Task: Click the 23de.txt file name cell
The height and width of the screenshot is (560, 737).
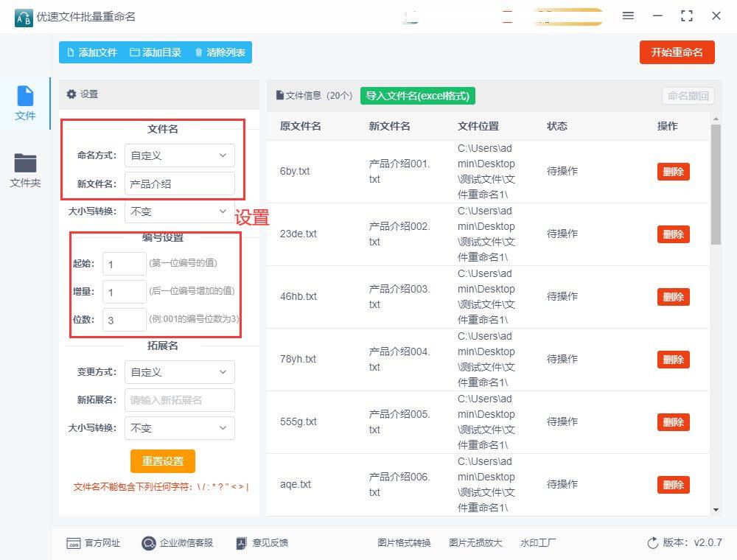Action: pyautogui.click(x=298, y=234)
